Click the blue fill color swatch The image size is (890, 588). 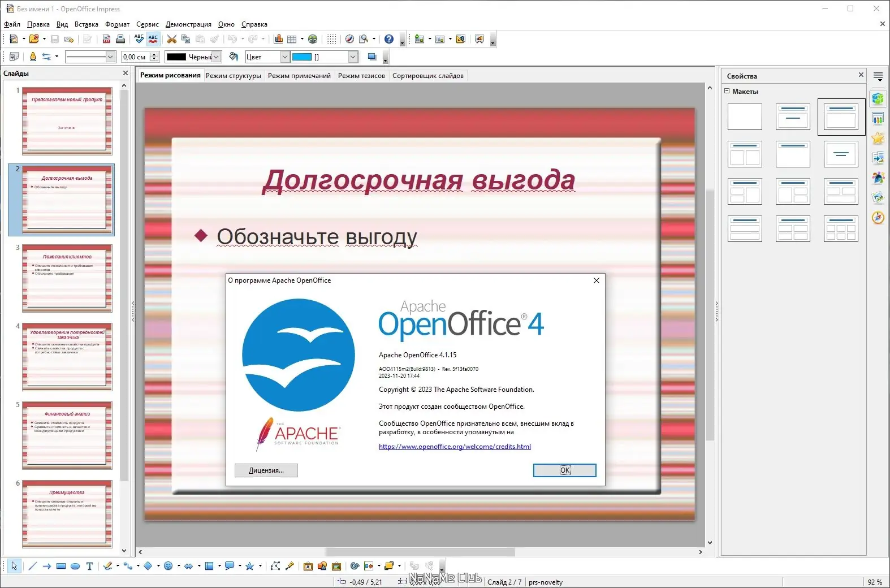point(302,57)
